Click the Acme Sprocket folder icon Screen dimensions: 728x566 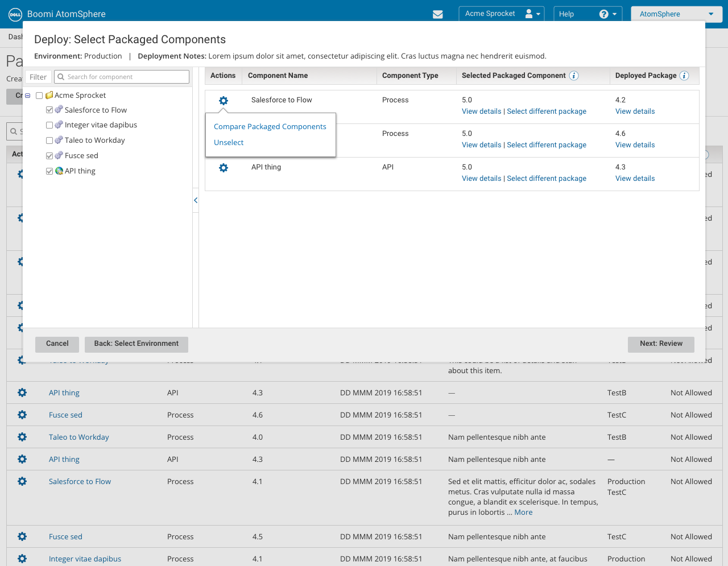point(49,95)
